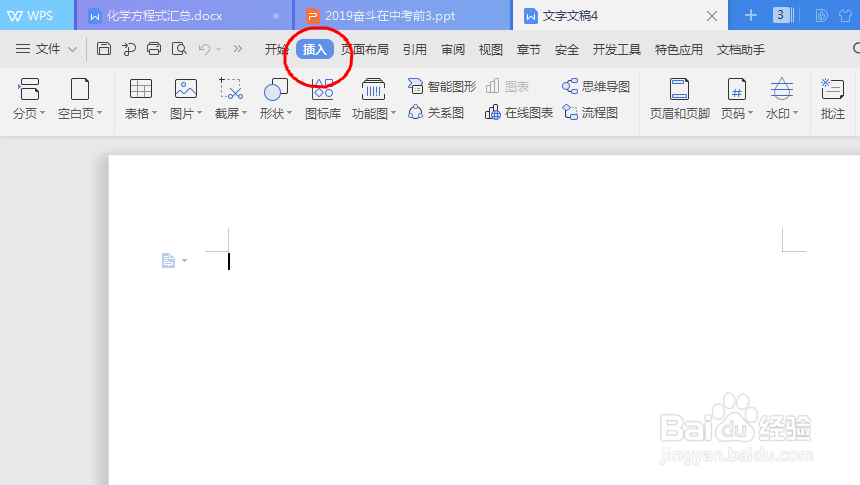Click the 形状 shapes icon

pos(276,89)
